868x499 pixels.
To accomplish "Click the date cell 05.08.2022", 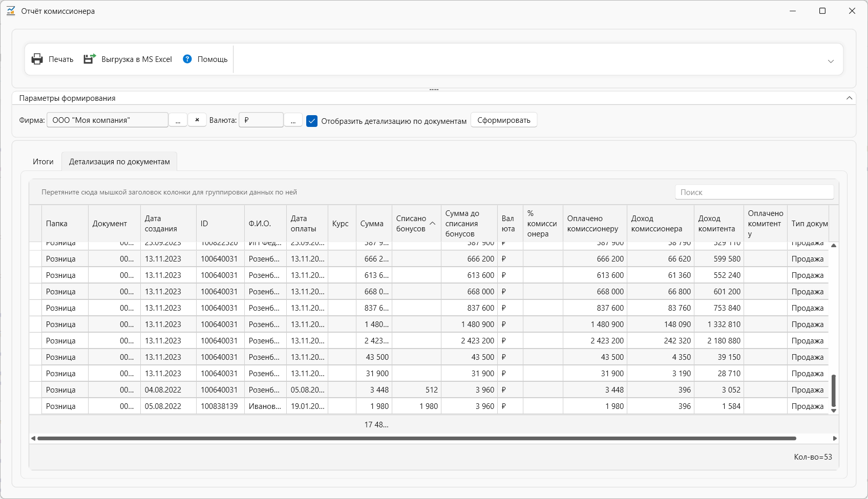I will pyautogui.click(x=168, y=406).
